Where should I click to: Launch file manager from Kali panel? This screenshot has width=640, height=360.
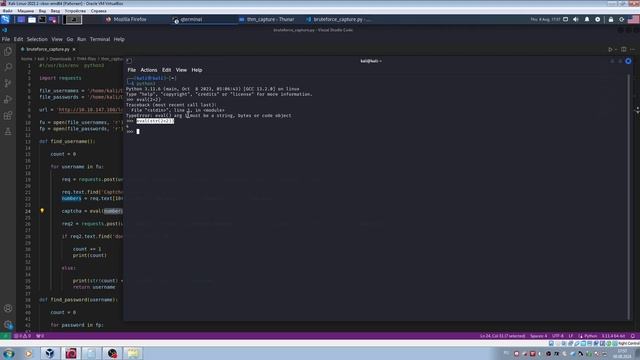tap(31, 19)
